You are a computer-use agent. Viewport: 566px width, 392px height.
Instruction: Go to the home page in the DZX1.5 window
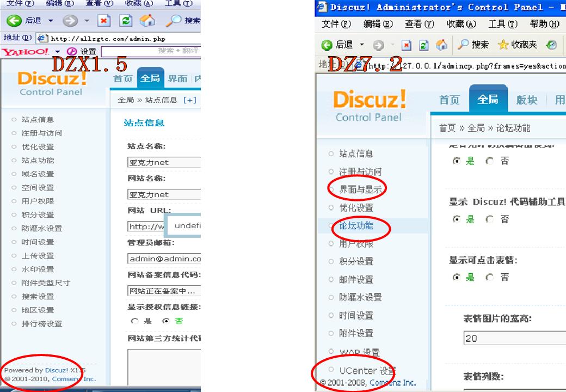147,21
